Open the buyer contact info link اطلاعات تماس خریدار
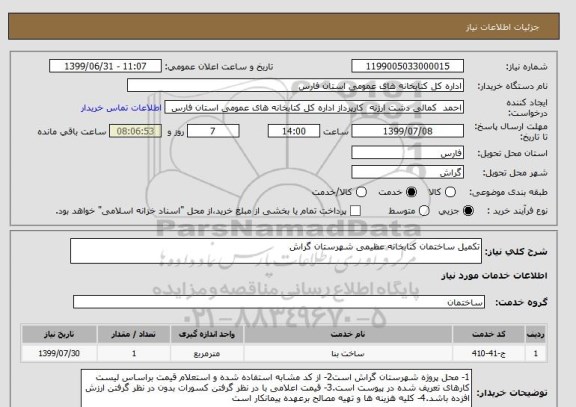The width and height of the screenshot is (576, 407). coord(121,108)
